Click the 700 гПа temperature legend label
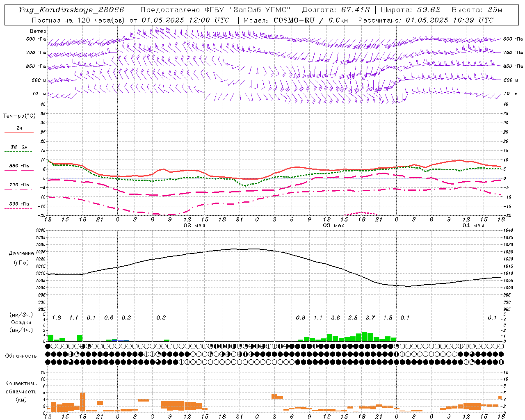This screenshot has height=420, width=525. click(19, 185)
